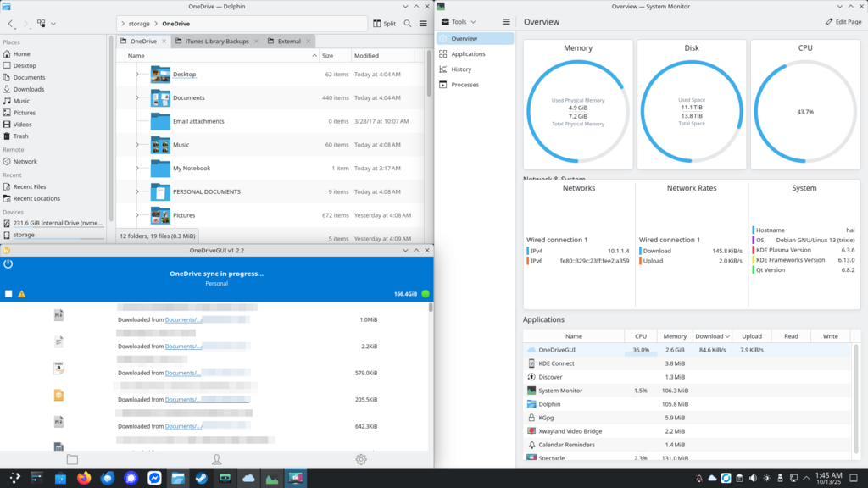Screen dimensions: 868x488
Task: Select Overview page in System Monitor
Action: point(475,38)
